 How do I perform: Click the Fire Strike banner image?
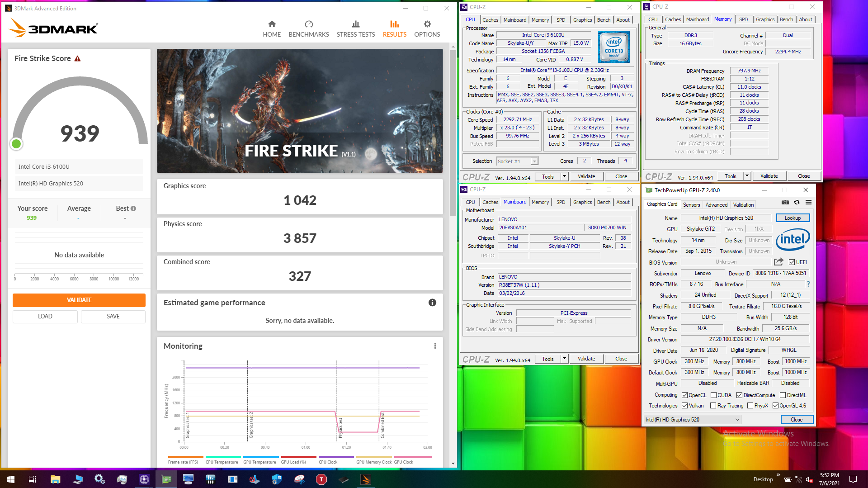300,111
